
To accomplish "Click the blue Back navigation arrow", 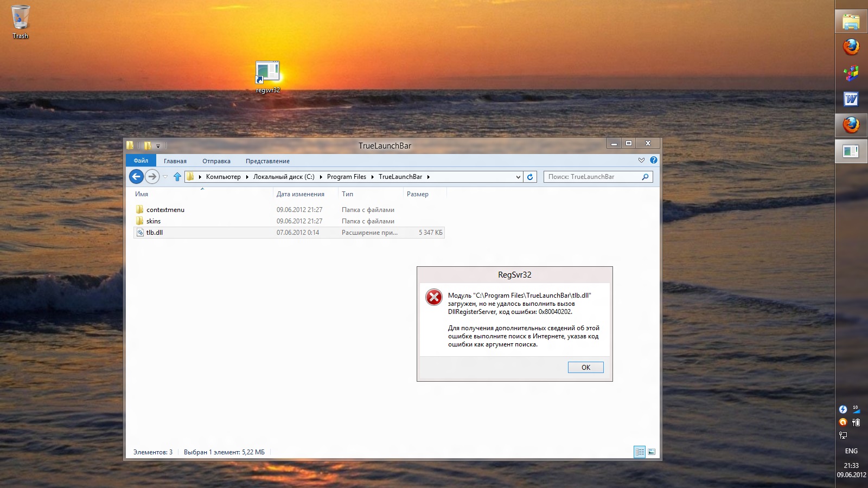I will [x=136, y=177].
